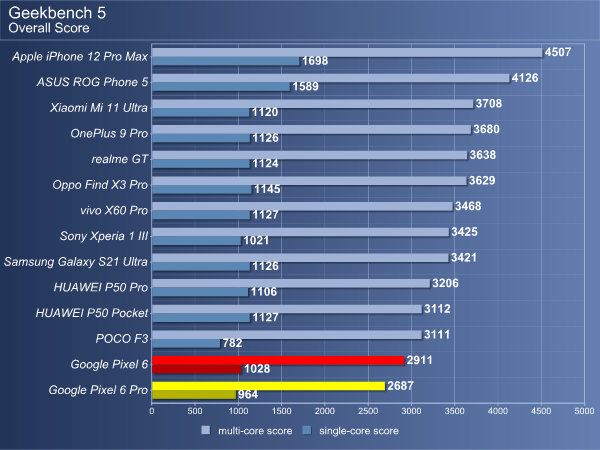The image size is (600, 450).
Task: Click the 3112 multi-core value
Action: (x=437, y=309)
